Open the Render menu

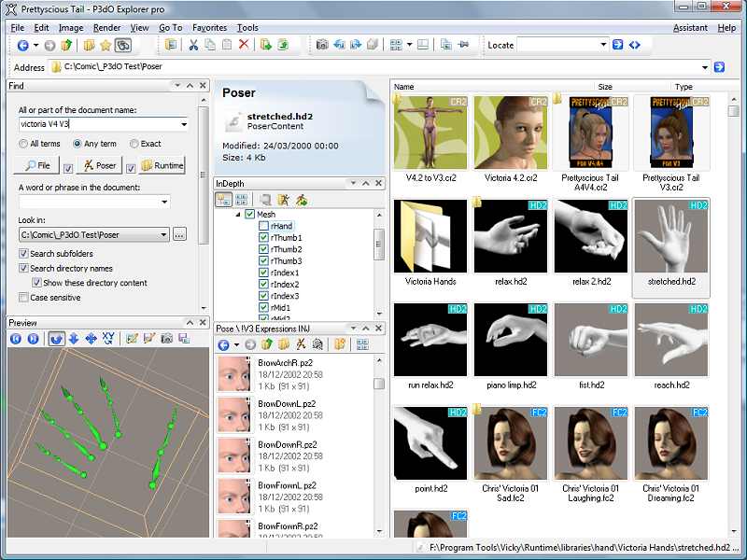coord(106,28)
